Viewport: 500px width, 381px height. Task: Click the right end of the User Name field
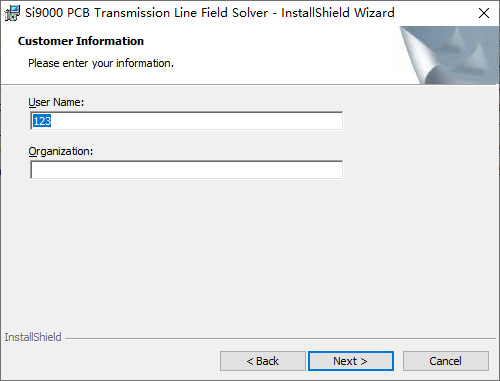point(333,121)
